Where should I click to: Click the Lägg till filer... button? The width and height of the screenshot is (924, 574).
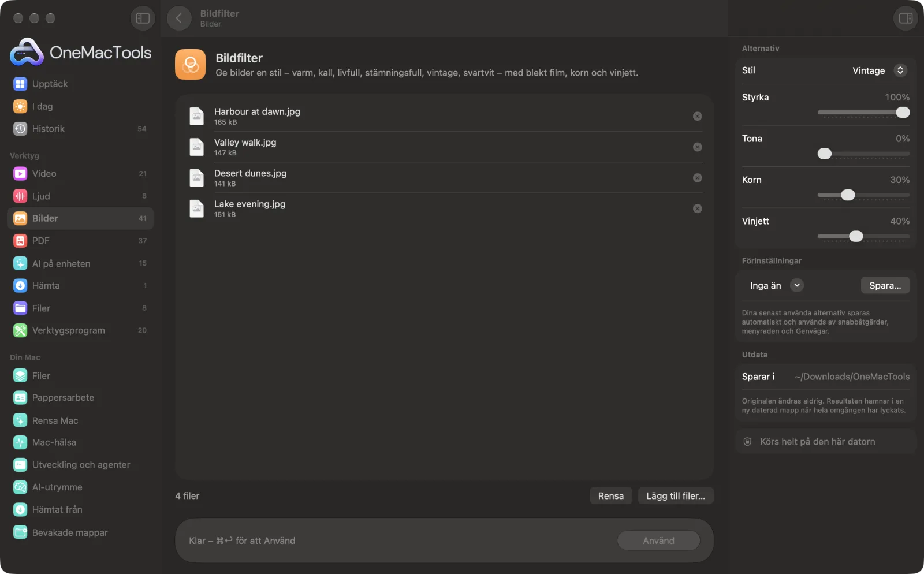(x=676, y=496)
